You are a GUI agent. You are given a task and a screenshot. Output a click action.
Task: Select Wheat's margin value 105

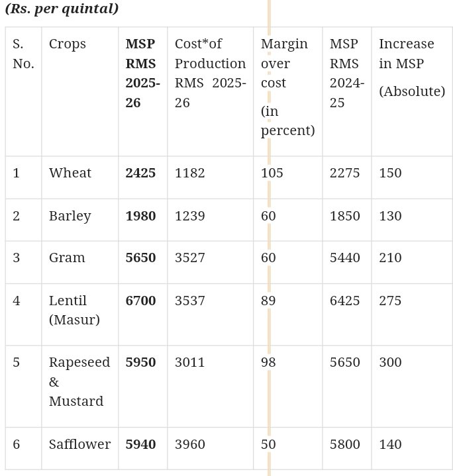[x=272, y=173]
